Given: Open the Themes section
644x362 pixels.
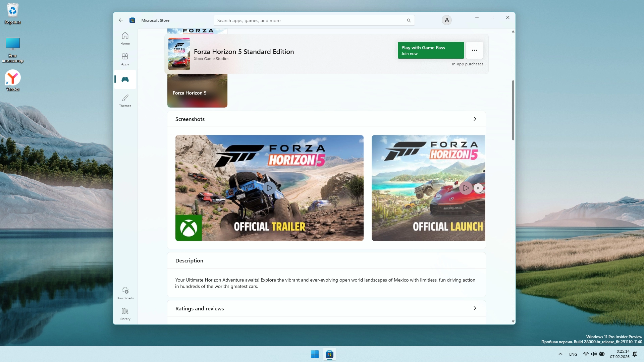Looking at the screenshot, I should (x=125, y=101).
